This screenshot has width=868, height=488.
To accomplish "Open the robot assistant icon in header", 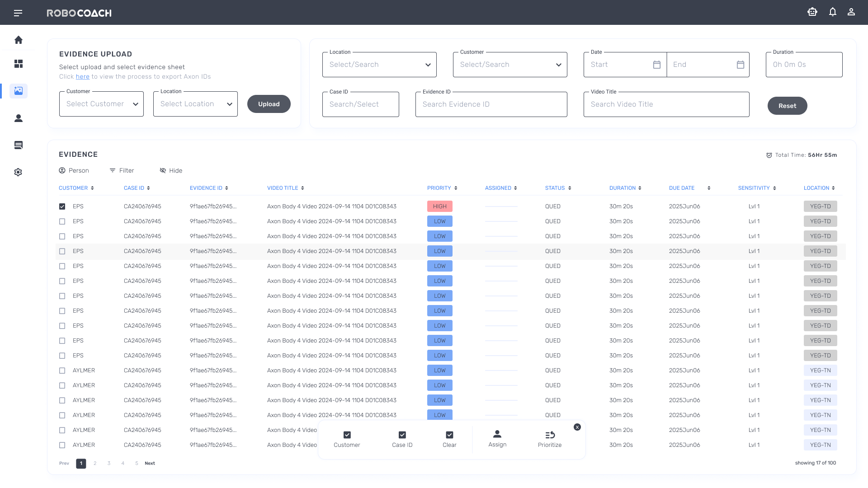I will [812, 12].
